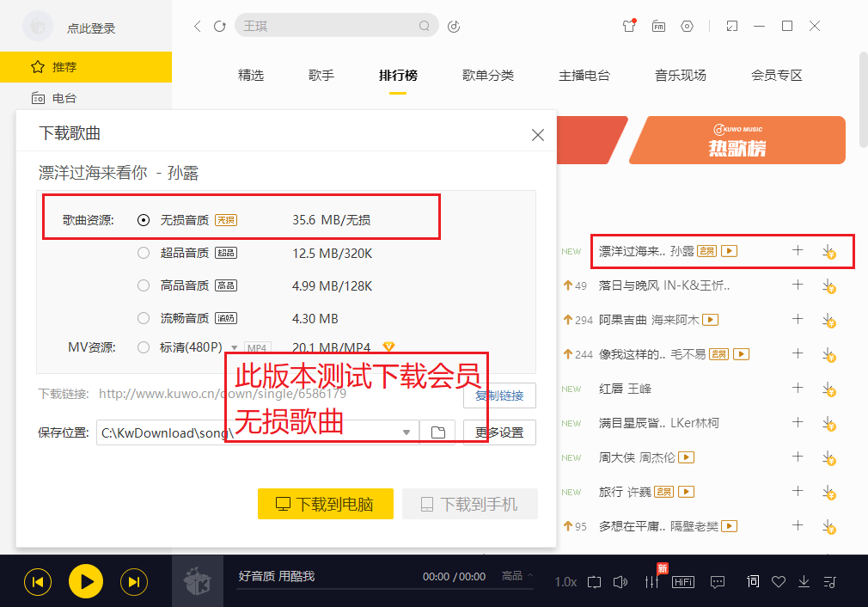Viewport: 868px width, 607px height.
Task: Start playback with the play button
Action: click(x=86, y=581)
